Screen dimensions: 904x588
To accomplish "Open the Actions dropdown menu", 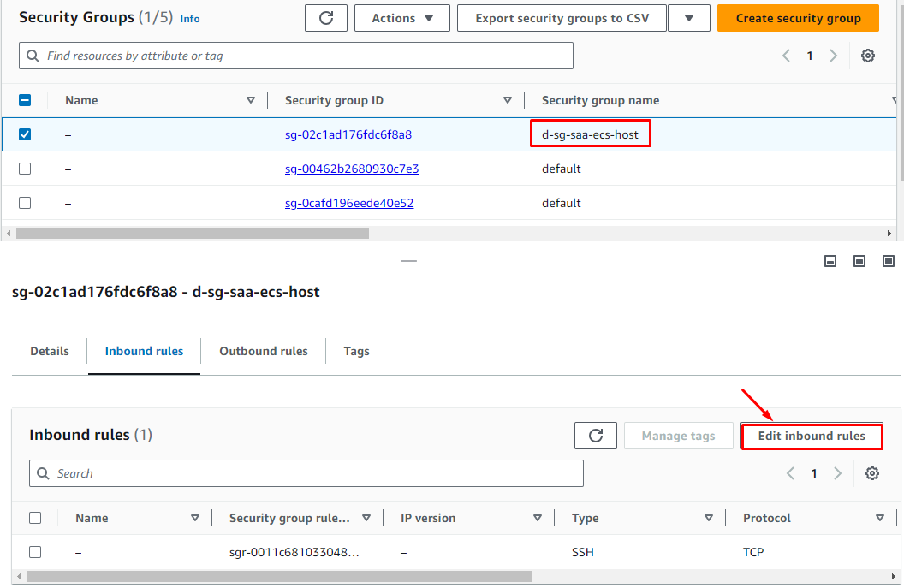I will (402, 18).
